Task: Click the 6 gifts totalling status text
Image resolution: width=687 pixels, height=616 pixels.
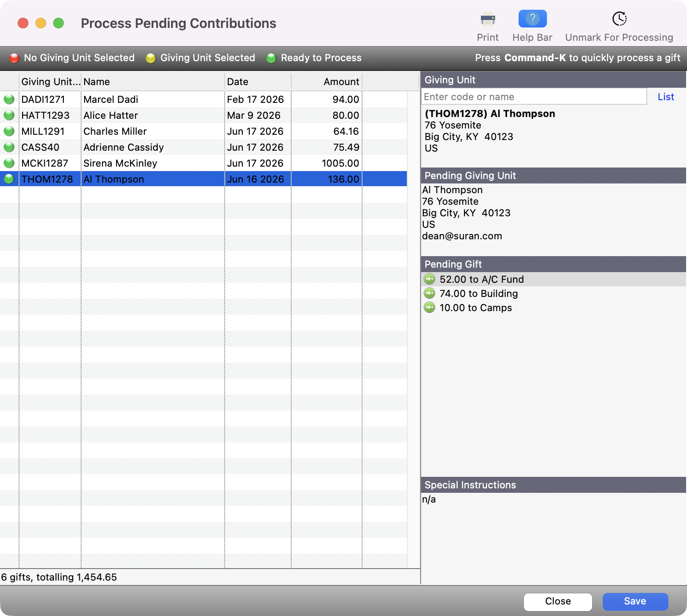Action: pyautogui.click(x=59, y=577)
